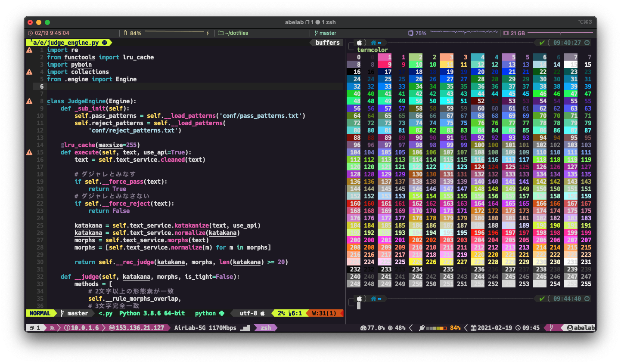Click the W:31(1) warning count segment
621x364 pixels.
(324, 313)
